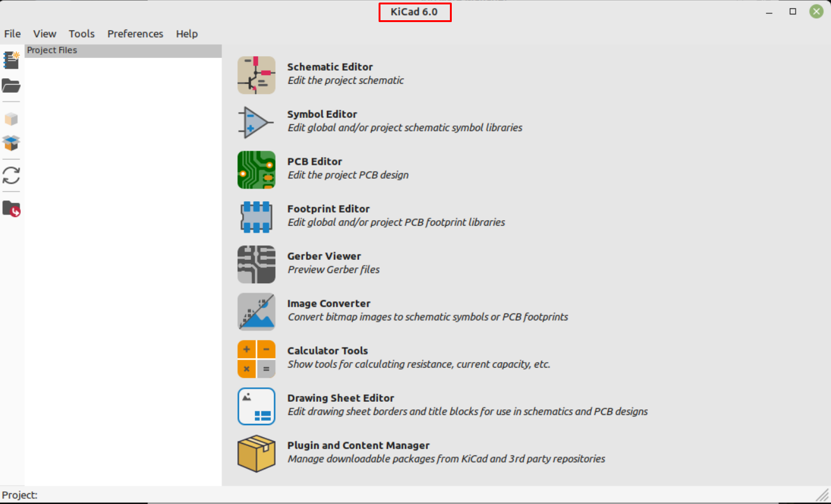This screenshot has width=831, height=504.
Task: Click the window resize grip in status bar
Action: tap(822, 495)
